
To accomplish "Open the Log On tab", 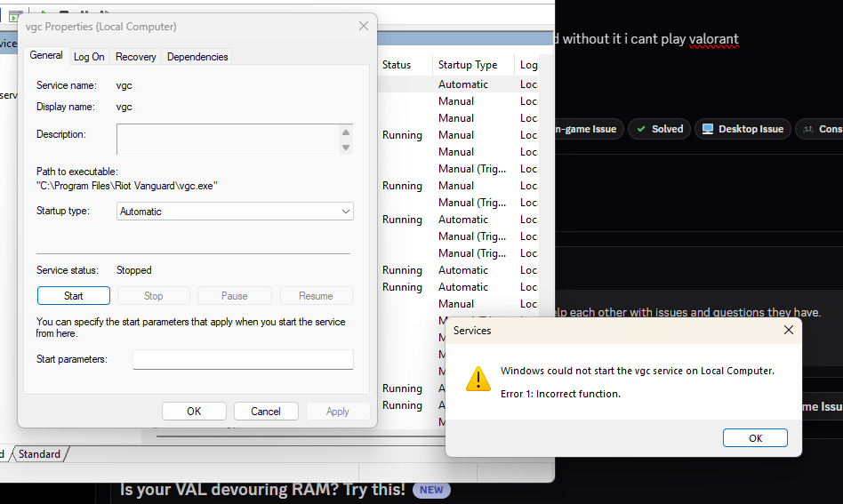I will [89, 57].
